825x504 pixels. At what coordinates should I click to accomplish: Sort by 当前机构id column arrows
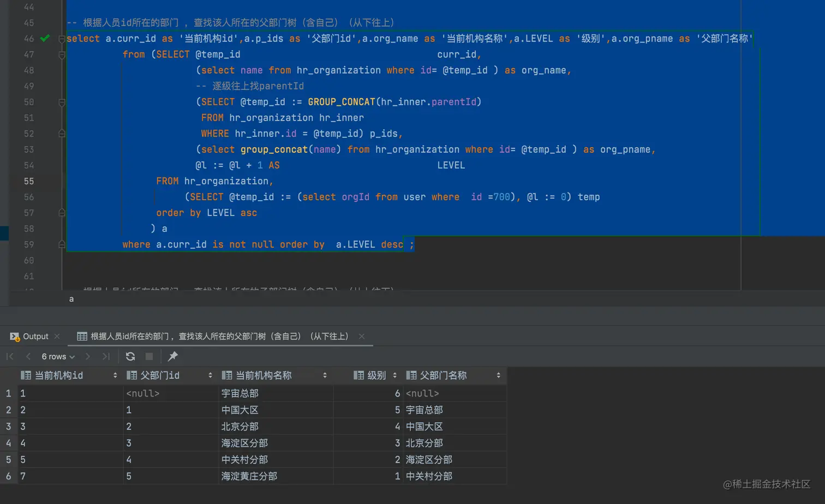point(115,375)
